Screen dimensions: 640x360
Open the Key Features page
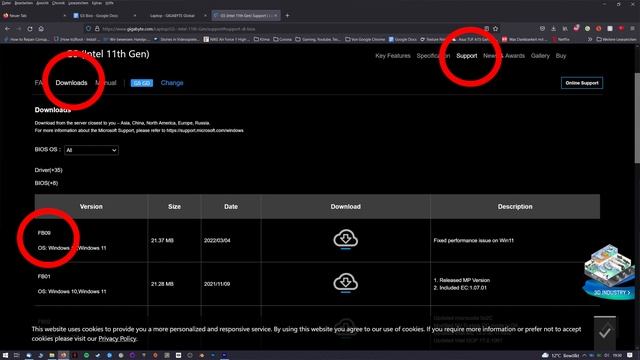point(393,56)
